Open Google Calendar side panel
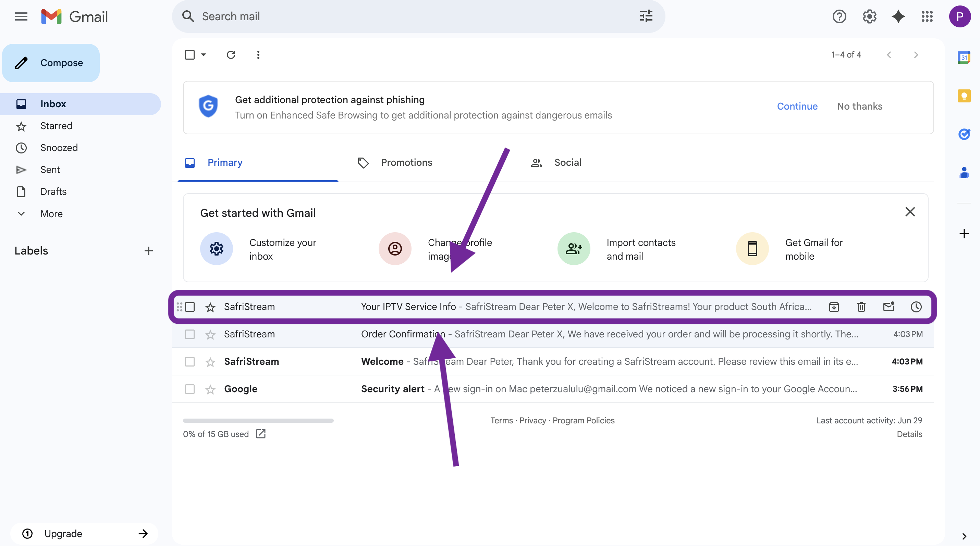The height and width of the screenshot is (546, 980). 964,58
